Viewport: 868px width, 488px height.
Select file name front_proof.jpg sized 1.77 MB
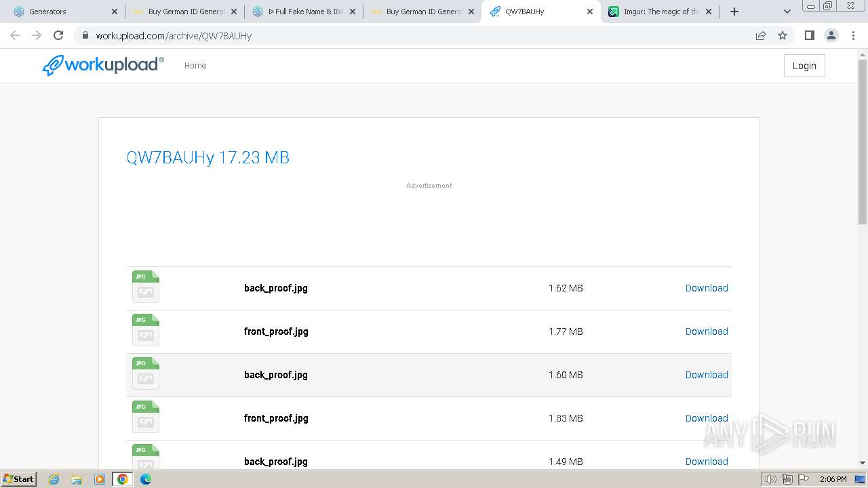pyautogui.click(x=276, y=331)
